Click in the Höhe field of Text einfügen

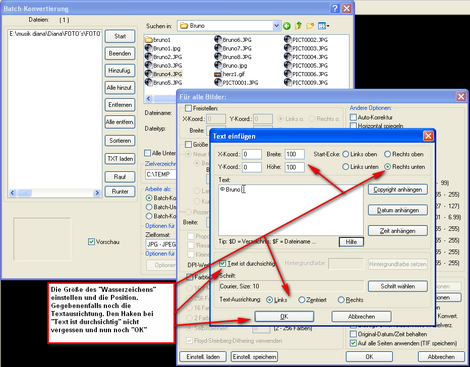[294, 167]
